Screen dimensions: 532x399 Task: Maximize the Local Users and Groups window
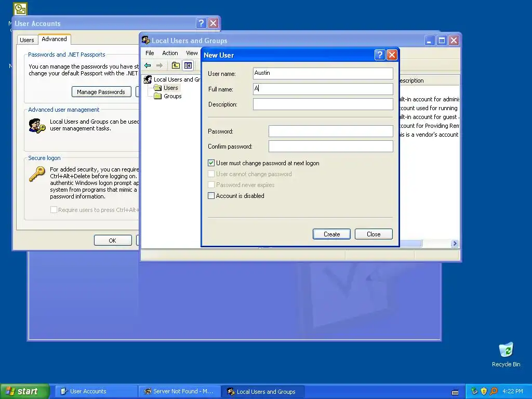tap(442, 41)
